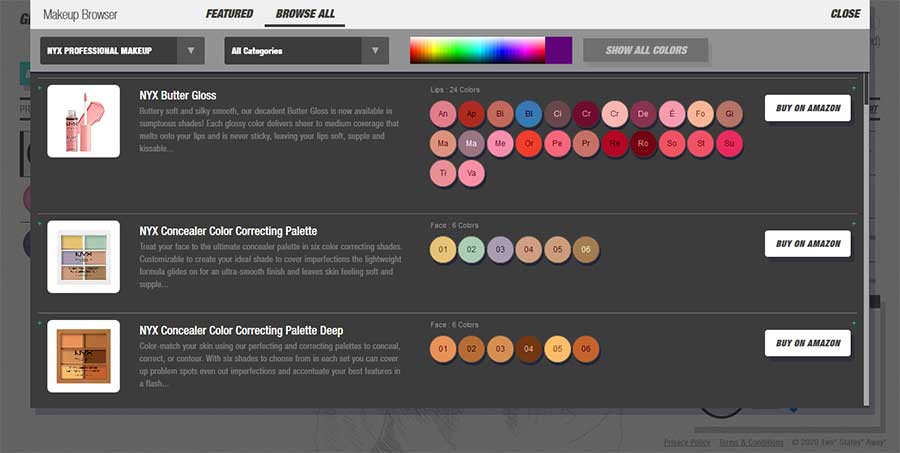Select the BROWSE ALL tab
The image size is (900, 453).
pyautogui.click(x=305, y=14)
